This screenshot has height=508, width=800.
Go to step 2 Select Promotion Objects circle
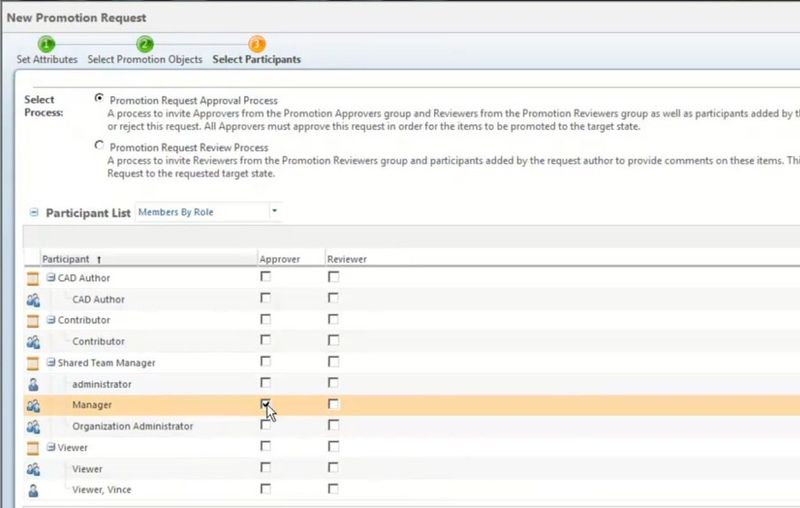(145, 44)
